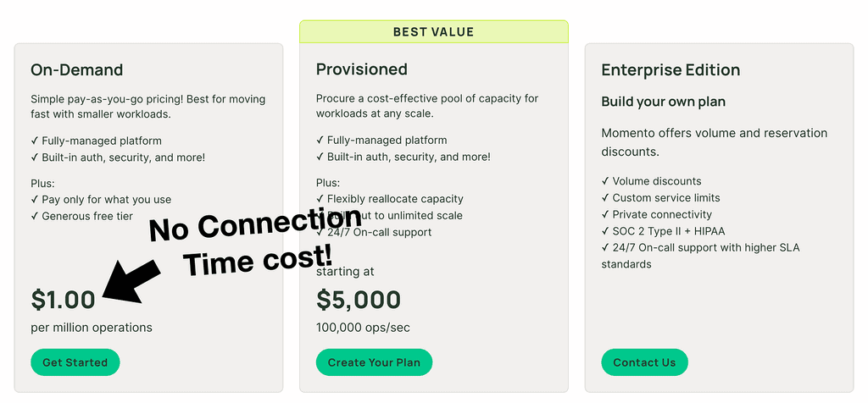Click the black arrow annotation
868x403 pixels.
tap(131, 279)
